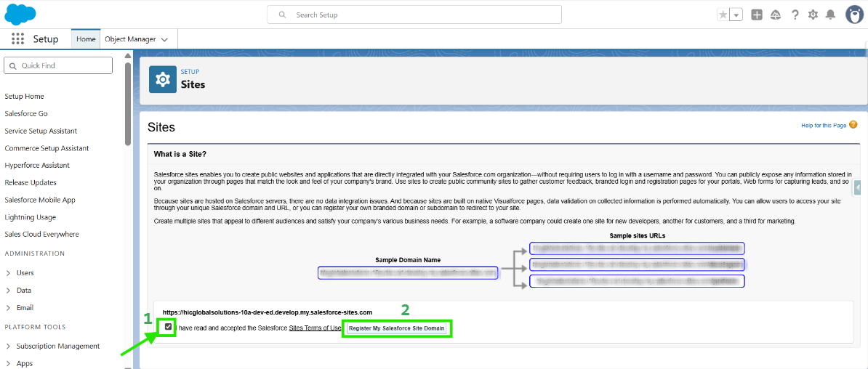
Task: Open Salesforce Go in sidebar
Action: coord(26,113)
